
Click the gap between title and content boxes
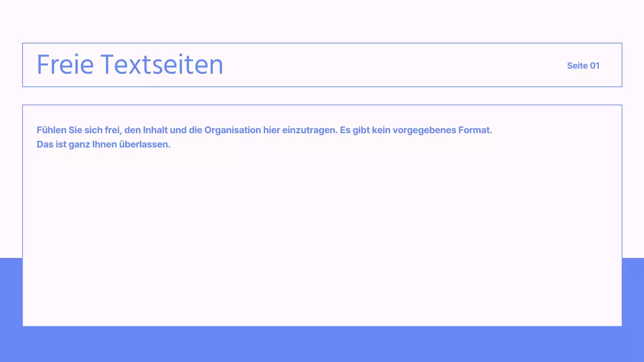[322, 96]
